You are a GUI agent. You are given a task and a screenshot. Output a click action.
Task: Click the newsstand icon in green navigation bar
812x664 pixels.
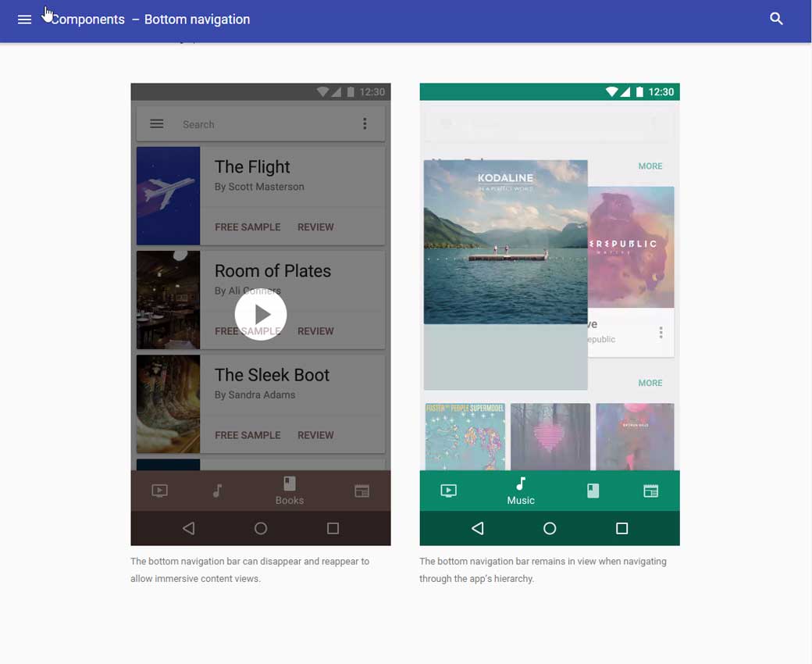650,491
